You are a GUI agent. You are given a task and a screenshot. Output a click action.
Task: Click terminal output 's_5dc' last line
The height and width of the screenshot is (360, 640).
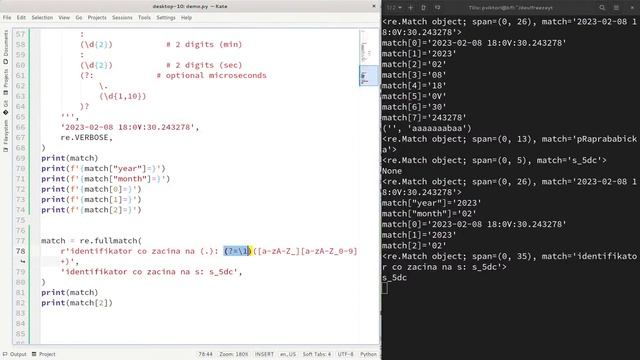tap(395, 278)
